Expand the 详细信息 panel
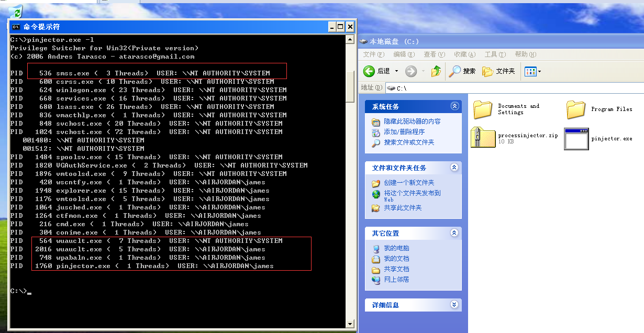This screenshot has height=333, width=644. pyautogui.click(x=454, y=305)
